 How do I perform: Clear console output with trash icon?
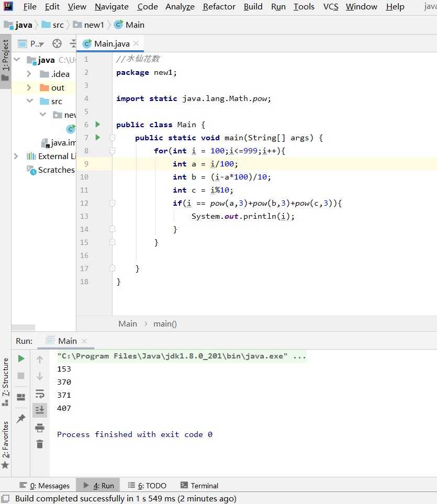(40, 444)
